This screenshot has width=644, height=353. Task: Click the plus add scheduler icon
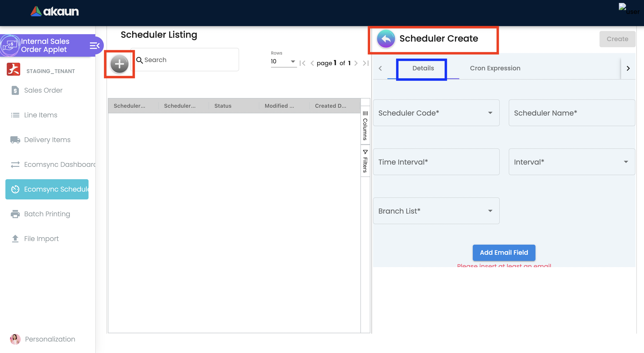pos(119,64)
